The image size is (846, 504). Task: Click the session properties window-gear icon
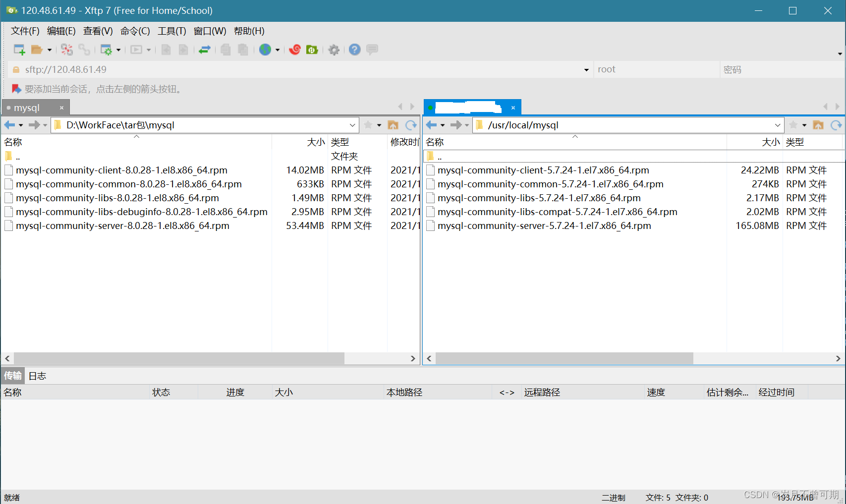point(106,50)
